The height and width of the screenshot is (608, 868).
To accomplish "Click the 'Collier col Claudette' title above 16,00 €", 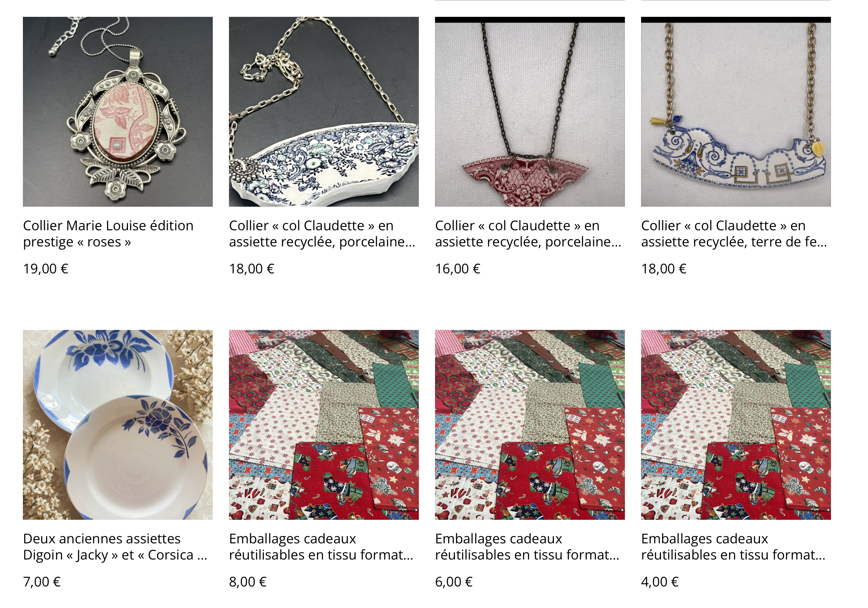I will tap(528, 234).
